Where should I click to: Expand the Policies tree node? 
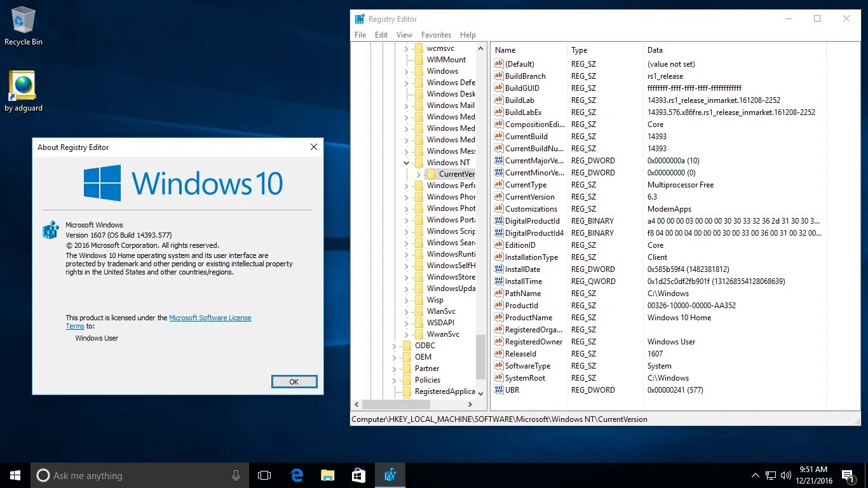[395, 380]
